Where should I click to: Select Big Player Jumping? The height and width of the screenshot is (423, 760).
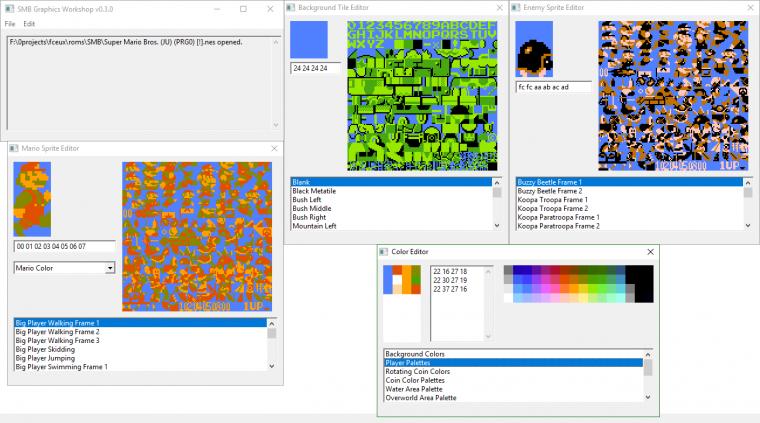point(141,358)
